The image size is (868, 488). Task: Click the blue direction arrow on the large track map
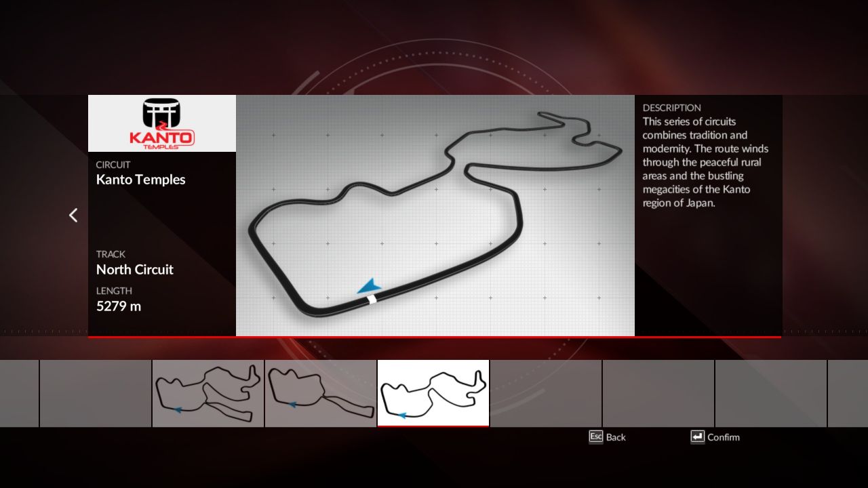(368, 287)
